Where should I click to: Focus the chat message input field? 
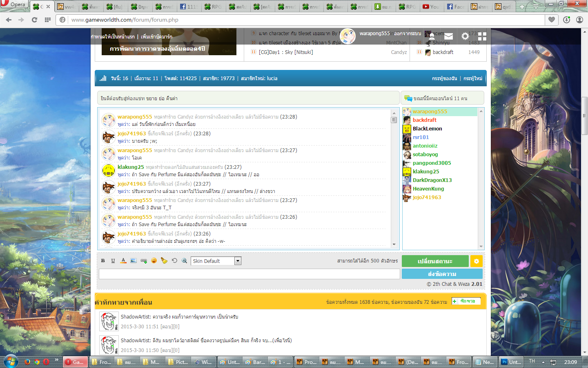249,274
